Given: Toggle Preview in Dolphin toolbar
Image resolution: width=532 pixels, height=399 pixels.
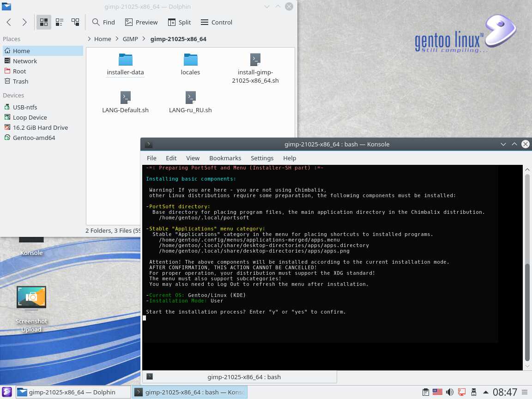Looking at the screenshot, I should 141,22.
